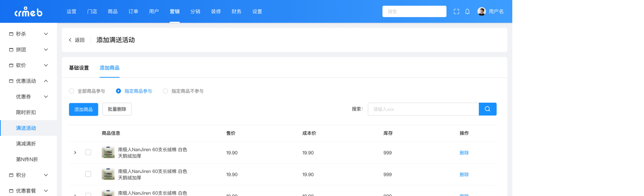This screenshot has height=196, width=644.
Task: Open 限时折扣 sidebar item
Action: tap(26, 112)
